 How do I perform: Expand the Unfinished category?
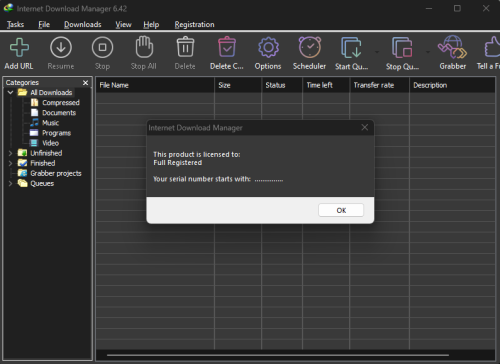(x=10, y=153)
